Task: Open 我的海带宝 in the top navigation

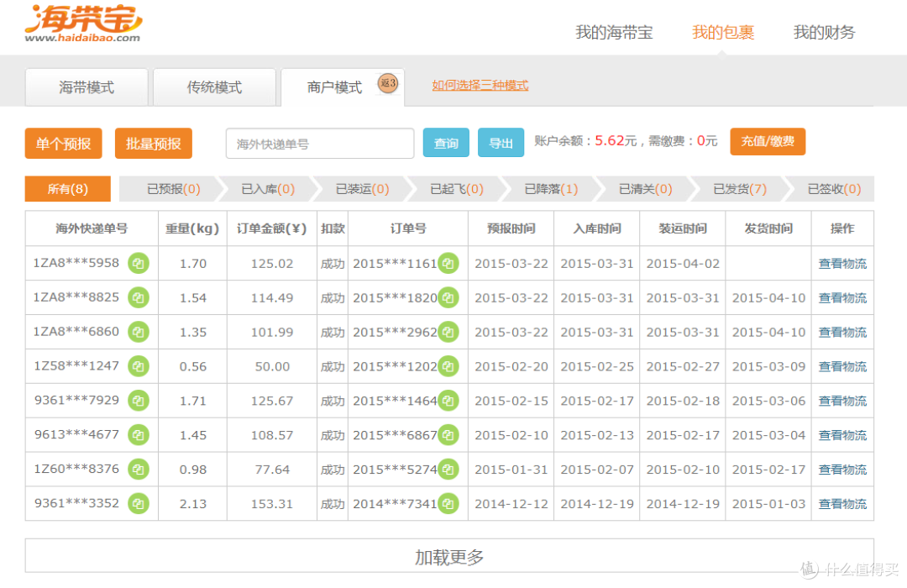Action: click(x=614, y=33)
